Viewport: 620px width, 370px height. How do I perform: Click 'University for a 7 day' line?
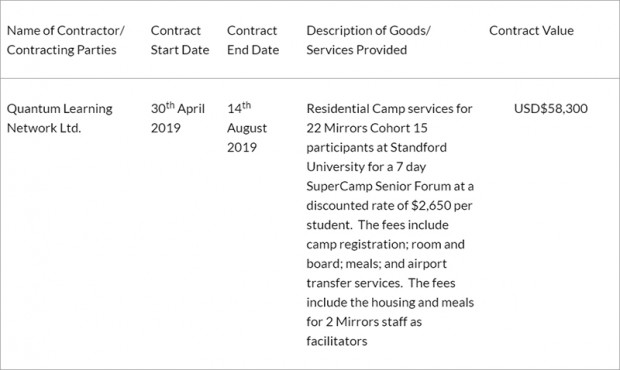(366, 167)
